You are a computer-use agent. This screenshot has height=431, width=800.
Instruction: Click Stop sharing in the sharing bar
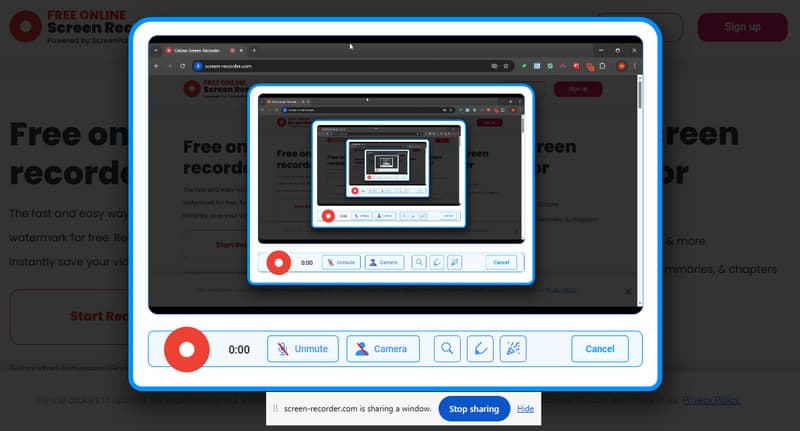(474, 409)
